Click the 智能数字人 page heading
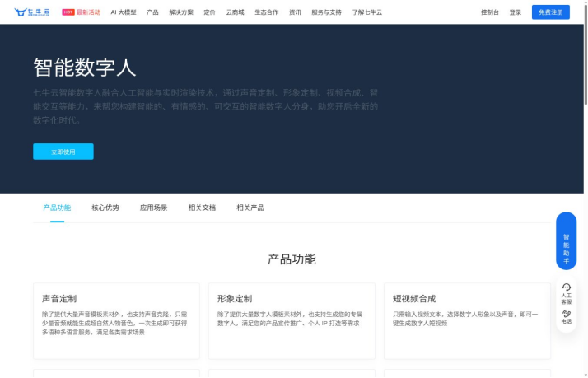Viewport: 588px width, 378px height. pyautogui.click(x=84, y=68)
